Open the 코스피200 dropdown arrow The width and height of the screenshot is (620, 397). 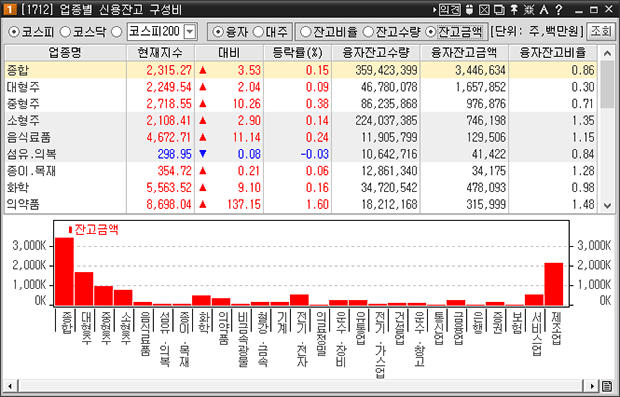pyautogui.click(x=190, y=32)
